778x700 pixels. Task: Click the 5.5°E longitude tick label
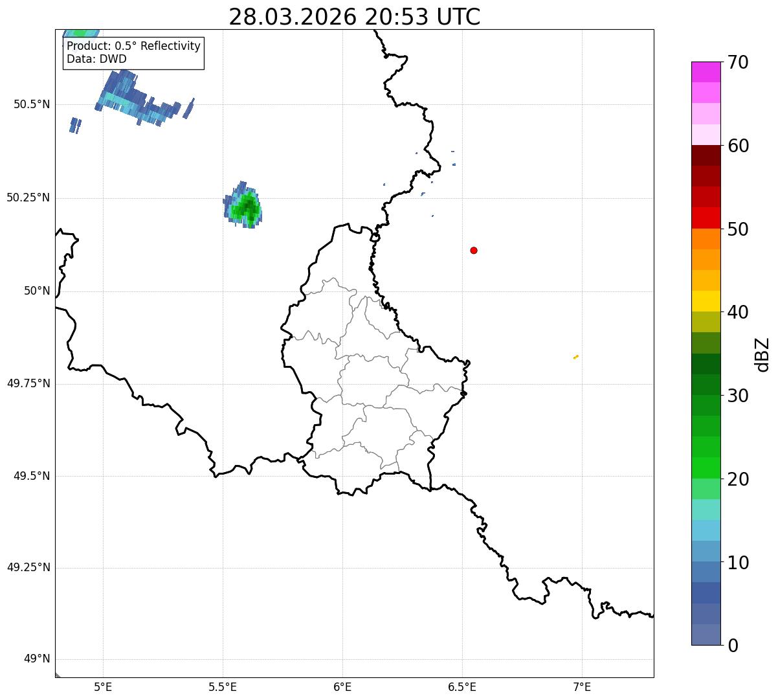click(223, 687)
